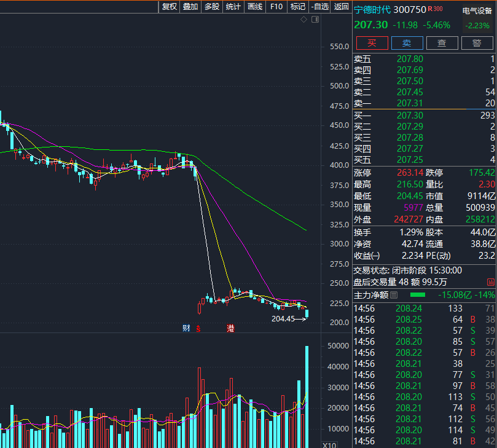The image size is (497, 448).
Task: Click the red S marker on the chart
Action: (x=198, y=328)
